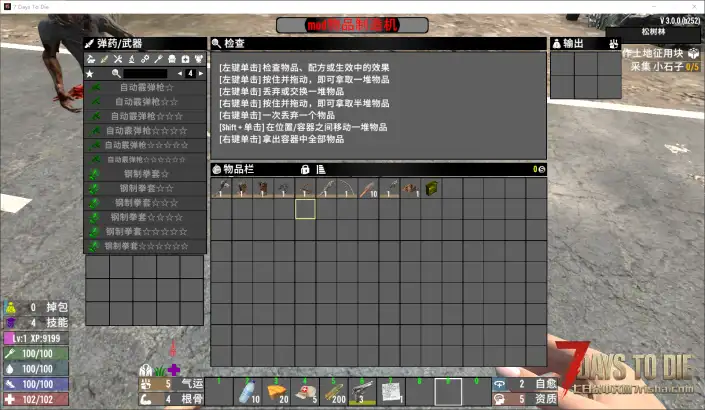Select the building category with hammer icon
Viewport: 705px width, 410px height.
(91, 59)
